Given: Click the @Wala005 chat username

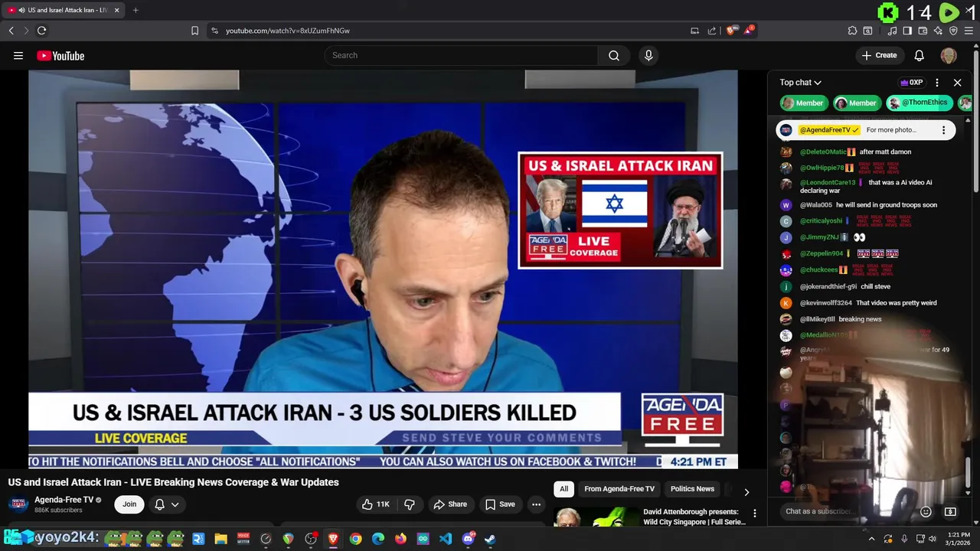Looking at the screenshot, I should tap(815, 205).
